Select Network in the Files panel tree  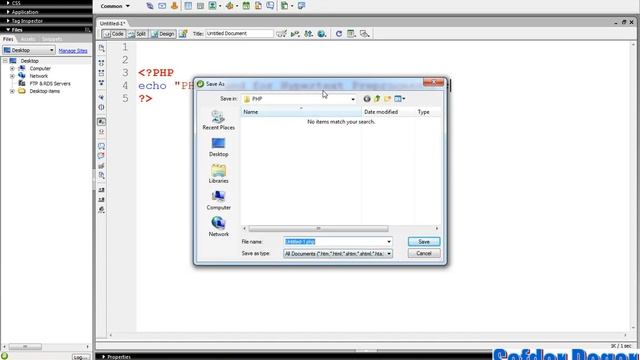tap(38, 76)
